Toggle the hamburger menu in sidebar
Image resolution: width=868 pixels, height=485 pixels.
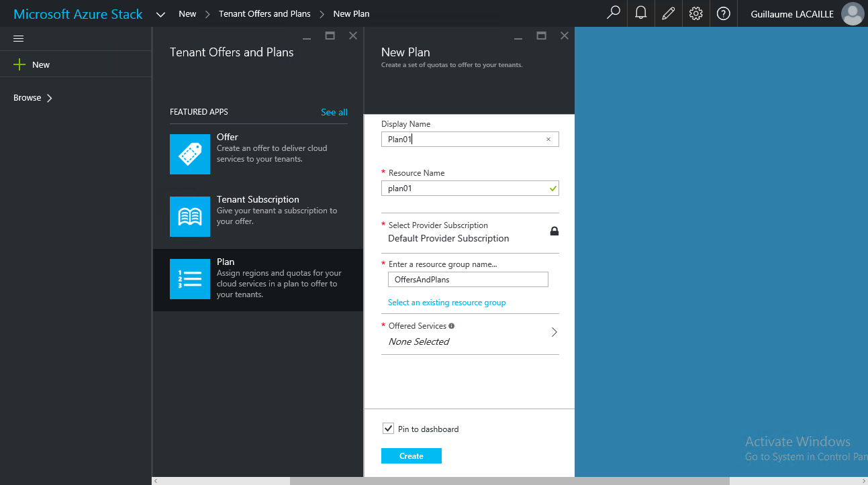point(19,39)
